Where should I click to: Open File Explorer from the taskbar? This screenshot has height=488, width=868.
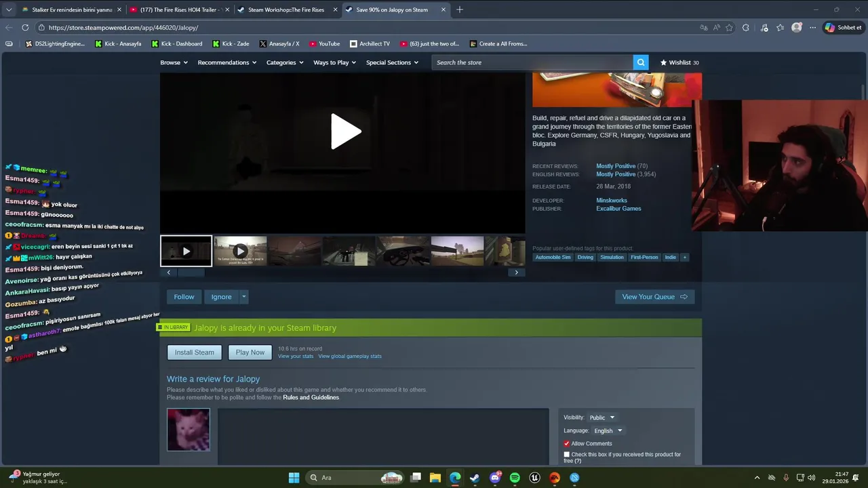435,478
